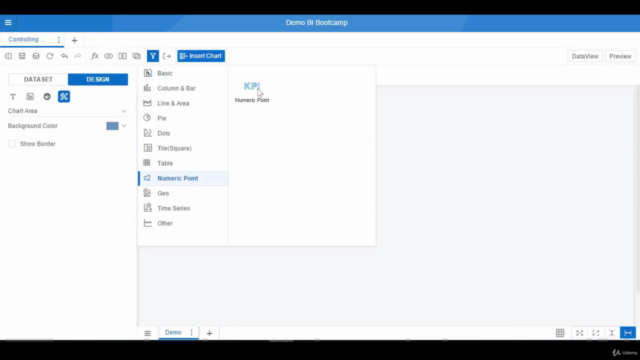Image resolution: width=640 pixels, height=360 pixels.
Task: Select the Table category
Action: 183,163
